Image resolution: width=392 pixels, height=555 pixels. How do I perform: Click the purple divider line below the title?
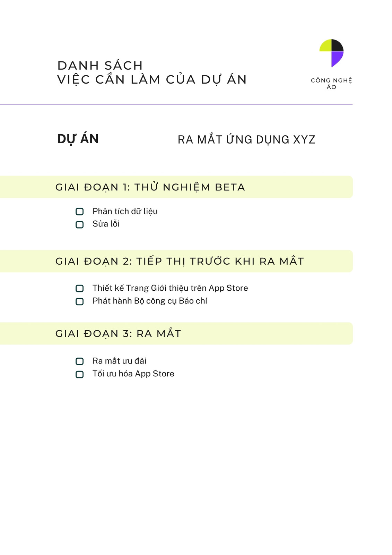pos(176,104)
